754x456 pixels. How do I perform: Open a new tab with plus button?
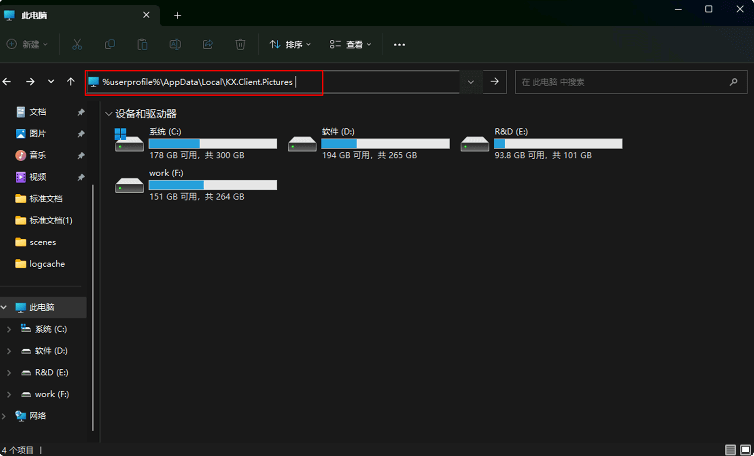pos(177,15)
